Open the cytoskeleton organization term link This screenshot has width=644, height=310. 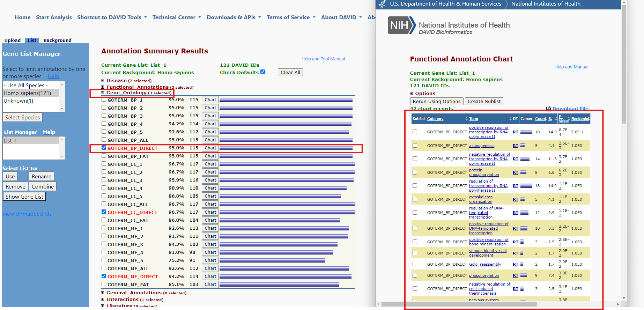pos(481,199)
